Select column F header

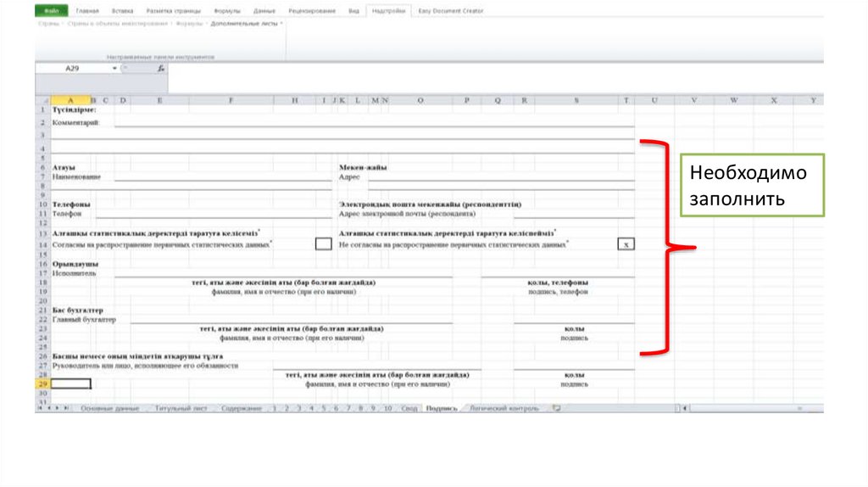[x=231, y=100]
